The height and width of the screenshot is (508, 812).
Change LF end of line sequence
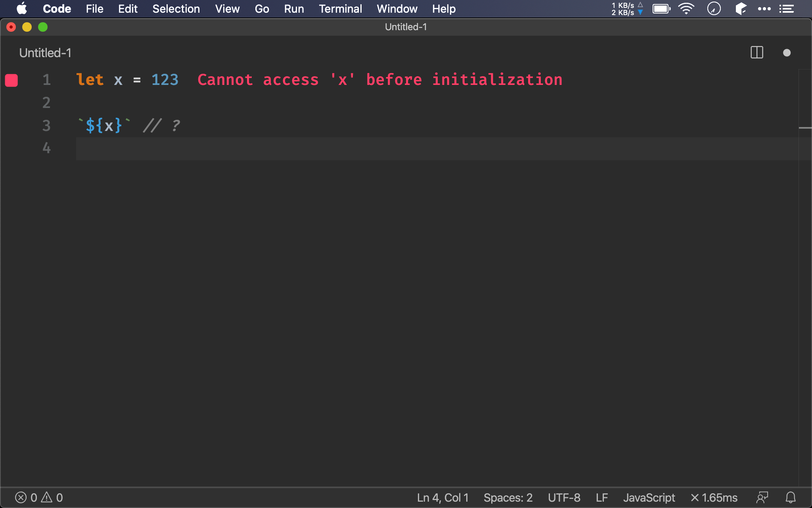(601, 497)
